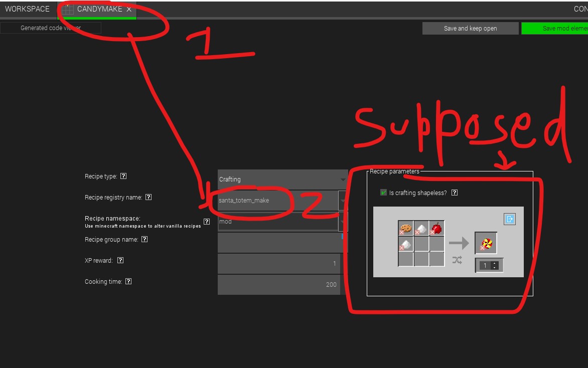
Task: Open help for Recipe namespace
Action: (x=206, y=221)
